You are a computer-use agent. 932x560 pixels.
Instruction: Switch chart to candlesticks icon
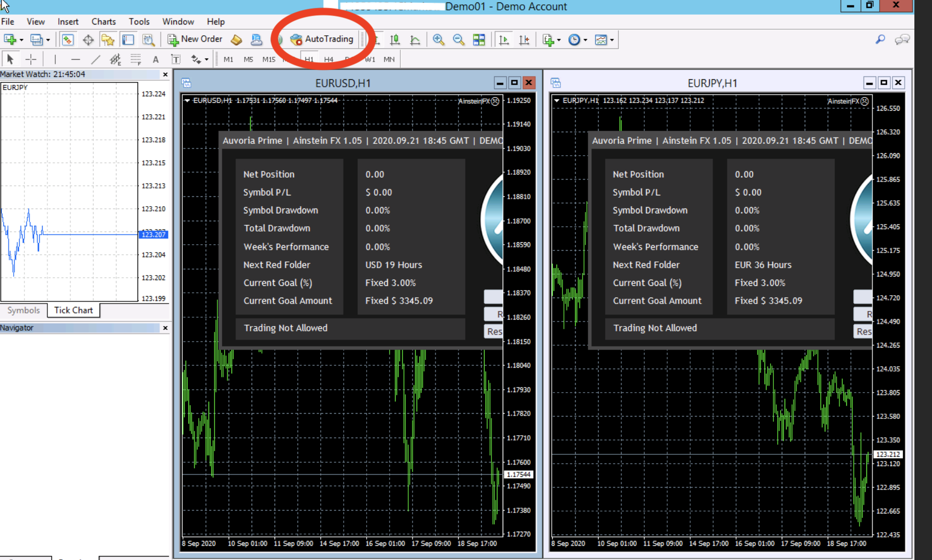tap(395, 40)
